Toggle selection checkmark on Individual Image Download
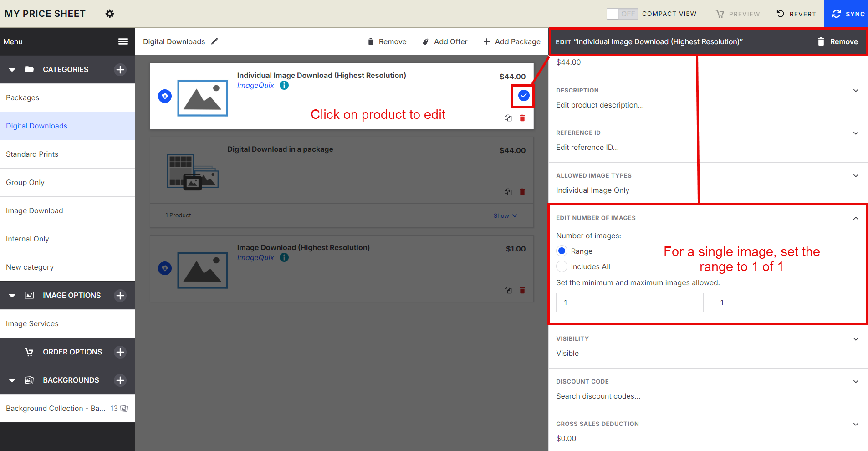The width and height of the screenshot is (868, 451). coord(524,95)
